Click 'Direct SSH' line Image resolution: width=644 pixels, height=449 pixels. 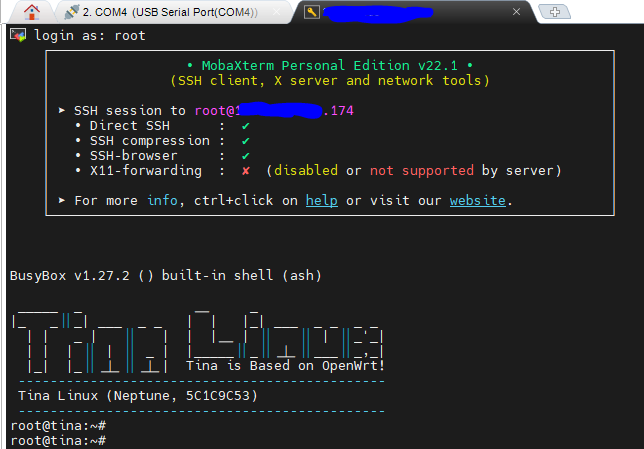(162, 126)
